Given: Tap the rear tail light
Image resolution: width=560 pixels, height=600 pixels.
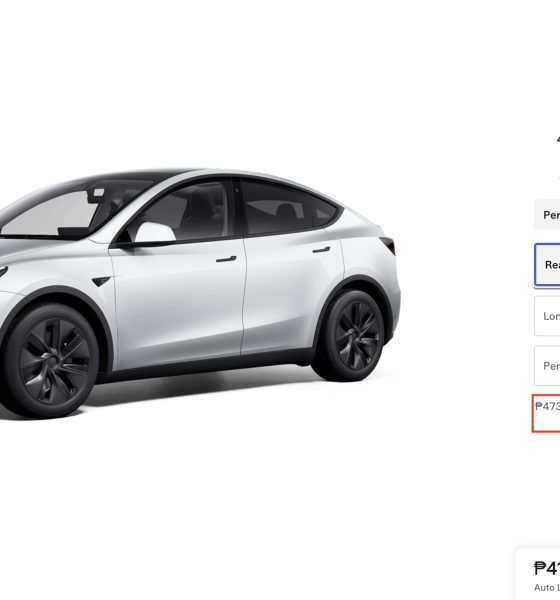Looking at the screenshot, I should [388, 245].
